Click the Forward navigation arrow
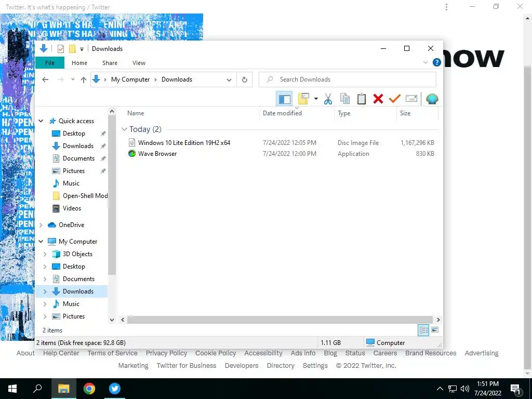Screen dimensions: 532x399 point(60,79)
